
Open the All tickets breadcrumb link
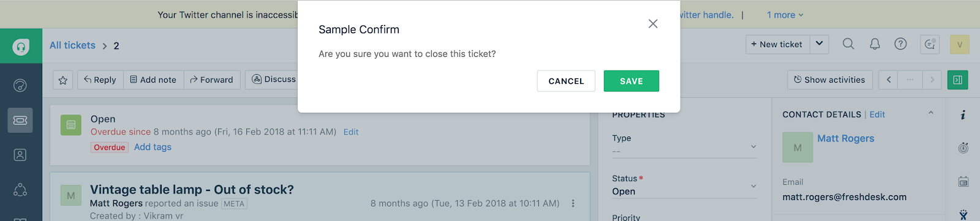72,45
